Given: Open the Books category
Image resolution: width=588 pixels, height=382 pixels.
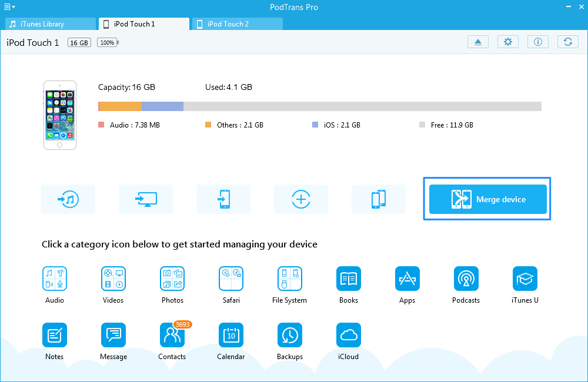Looking at the screenshot, I should [x=349, y=279].
